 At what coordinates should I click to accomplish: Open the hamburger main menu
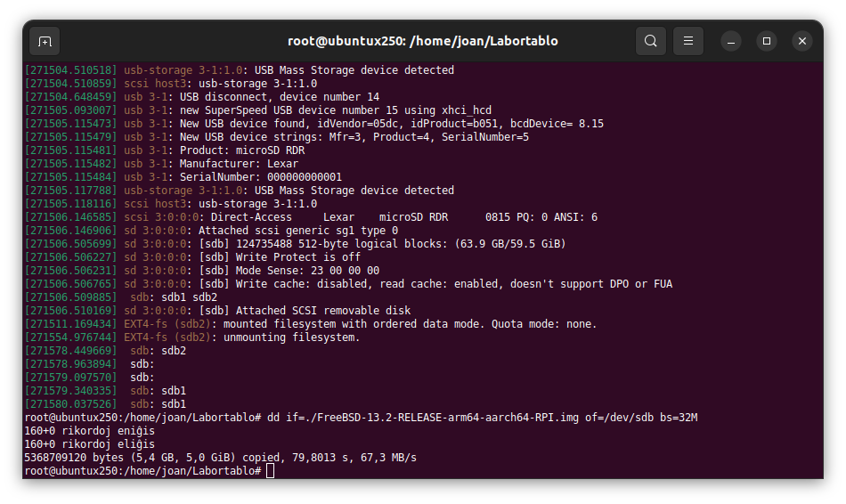687,41
